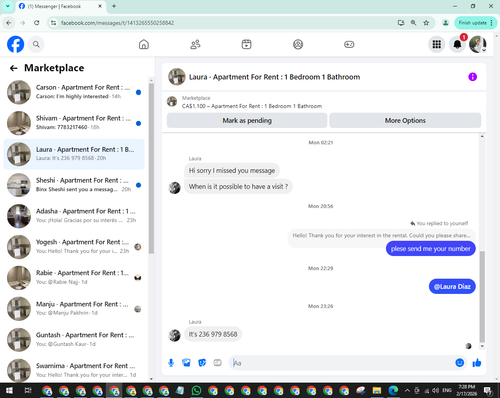Screen dimensions: 500x398
Task: Open Rabie apartment conversation
Action: [x=74, y=278]
